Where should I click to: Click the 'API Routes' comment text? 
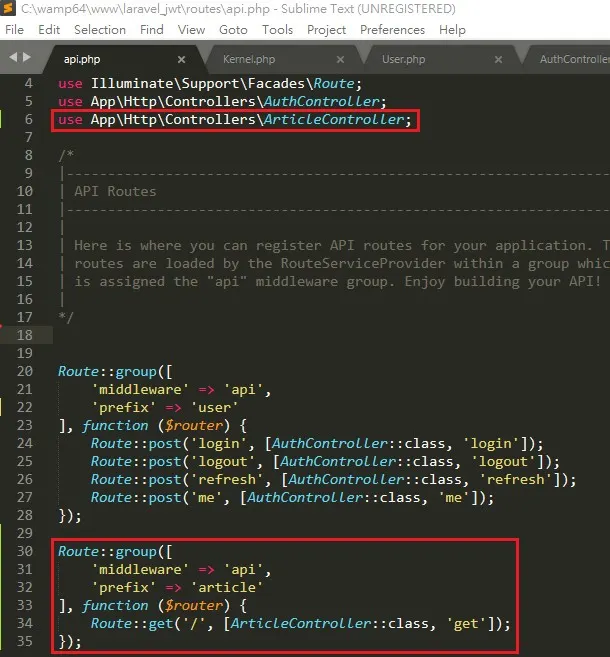pyautogui.click(x=115, y=191)
